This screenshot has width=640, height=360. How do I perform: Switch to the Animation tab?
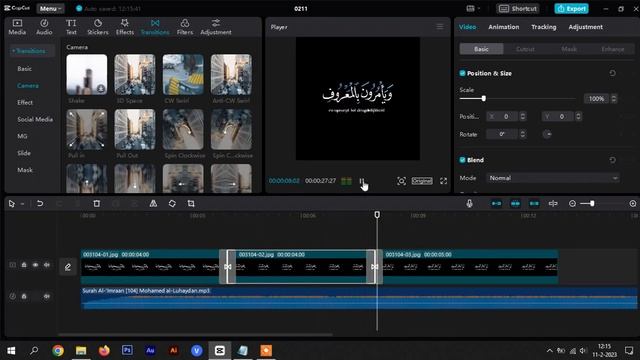(504, 27)
